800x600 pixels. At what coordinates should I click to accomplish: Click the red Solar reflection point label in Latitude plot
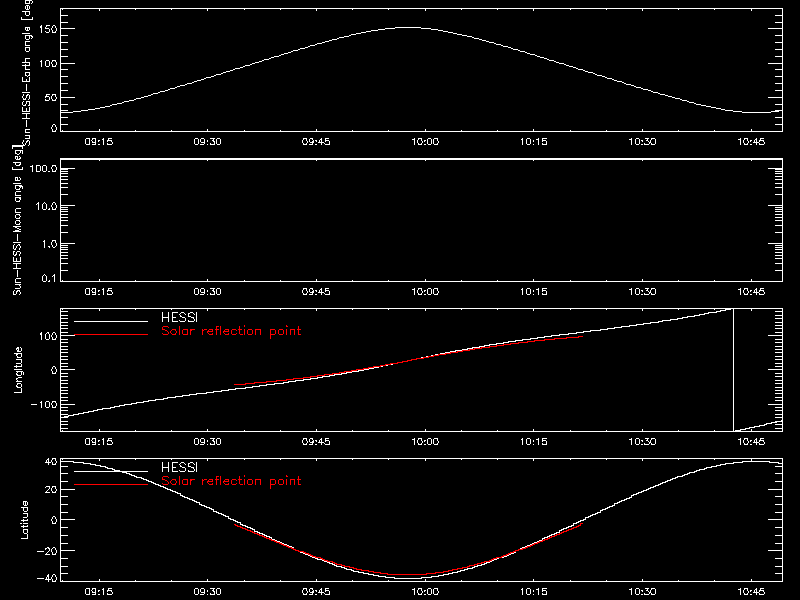(x=231, y=481)
